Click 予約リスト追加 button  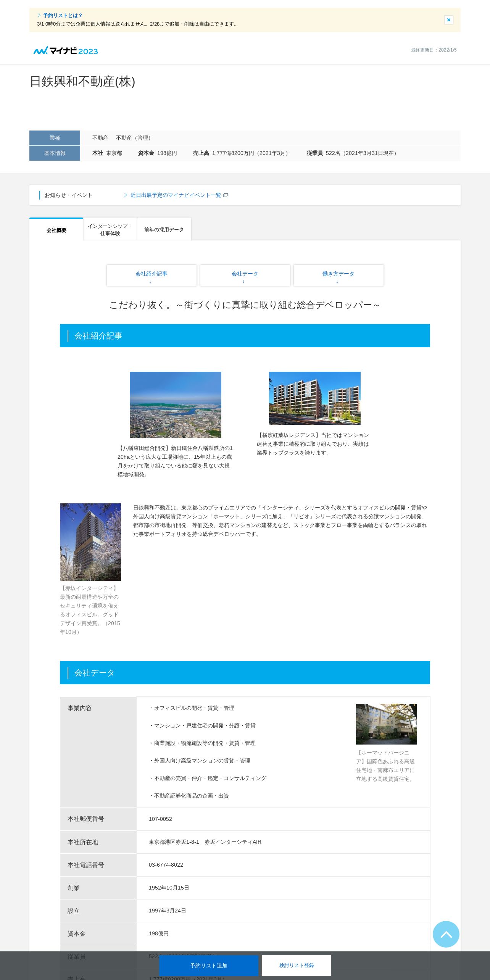(x=209, y=965)
